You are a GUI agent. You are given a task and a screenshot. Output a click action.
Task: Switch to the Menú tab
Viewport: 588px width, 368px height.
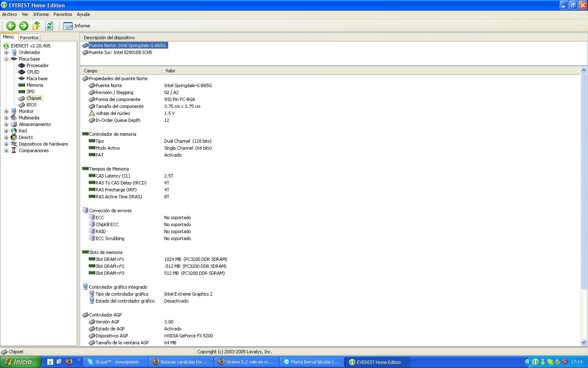[9, 37]
